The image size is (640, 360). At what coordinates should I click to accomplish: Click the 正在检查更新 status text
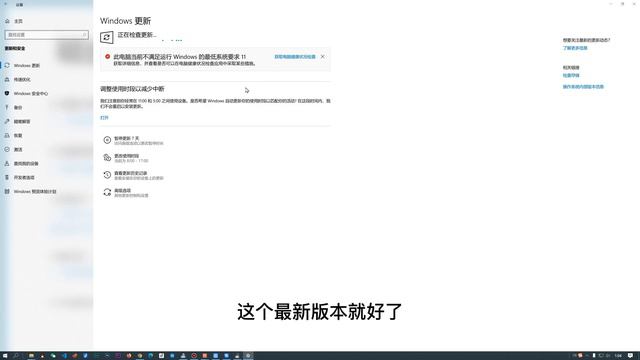[x=137, y=35]
